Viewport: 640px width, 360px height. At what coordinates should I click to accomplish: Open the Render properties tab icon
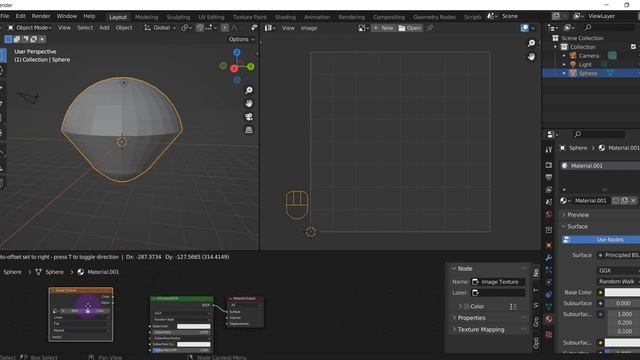(549, 165)
